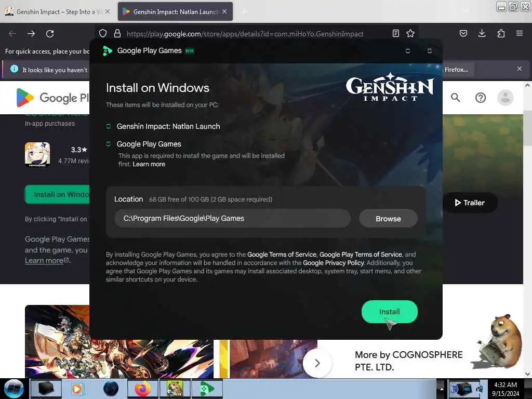The width and height of the screenshot is (532, 399).
Task: Toggle reader view icon
Action: pyautogui.click(x=395, y=33)
